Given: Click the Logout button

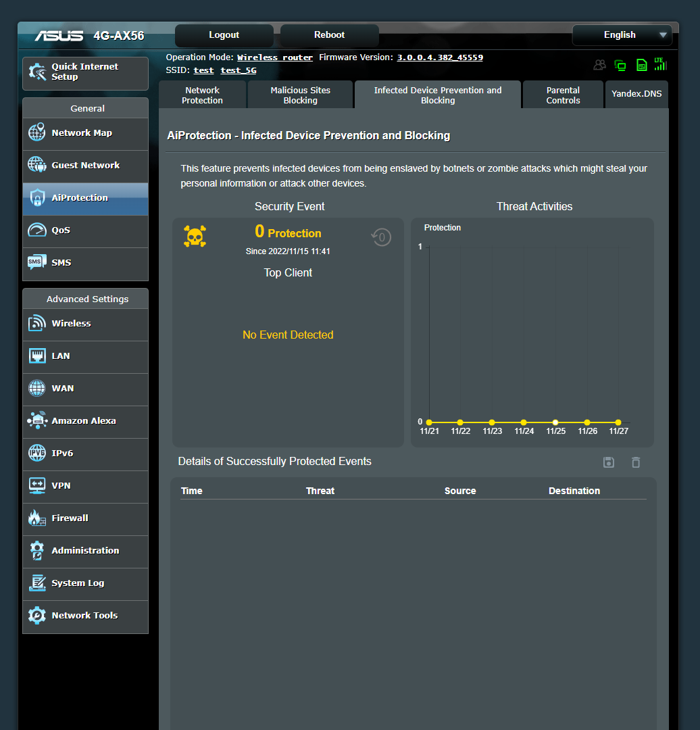Looking at the screenshot, I should 224,35.
